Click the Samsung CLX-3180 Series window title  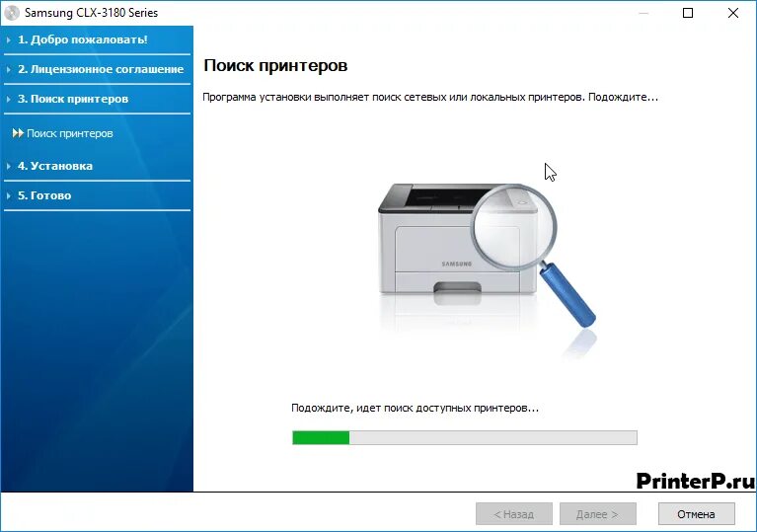91,13
